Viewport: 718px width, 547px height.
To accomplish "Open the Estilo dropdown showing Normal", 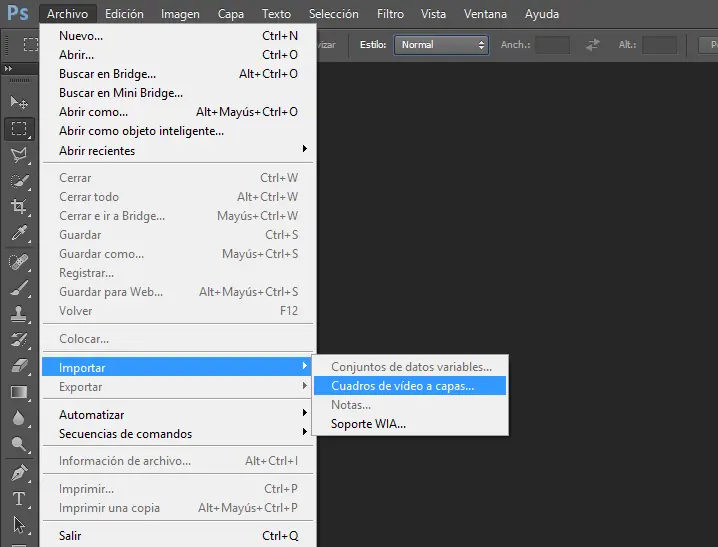I will pos(441,45).
